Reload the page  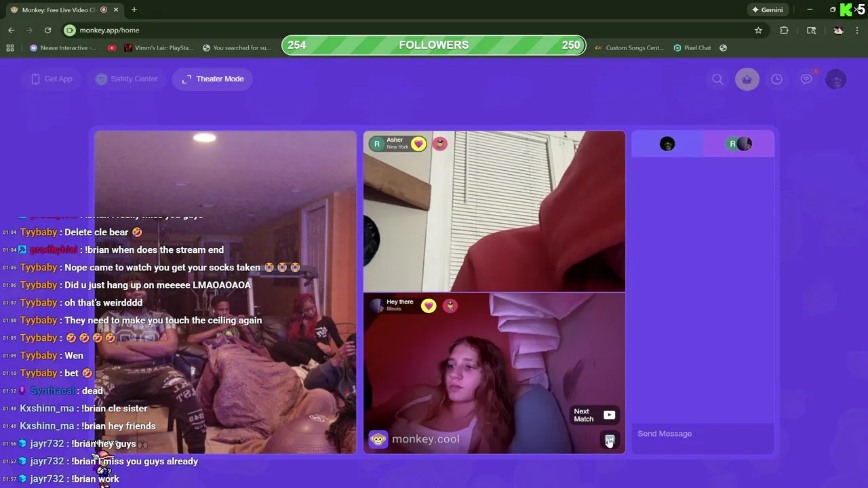point(47,30)
